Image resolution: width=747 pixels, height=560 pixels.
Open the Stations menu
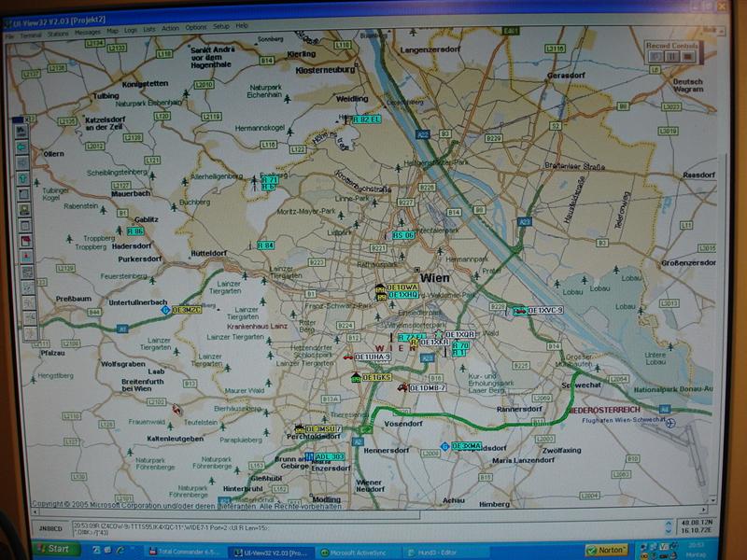(x=58, y=35)
